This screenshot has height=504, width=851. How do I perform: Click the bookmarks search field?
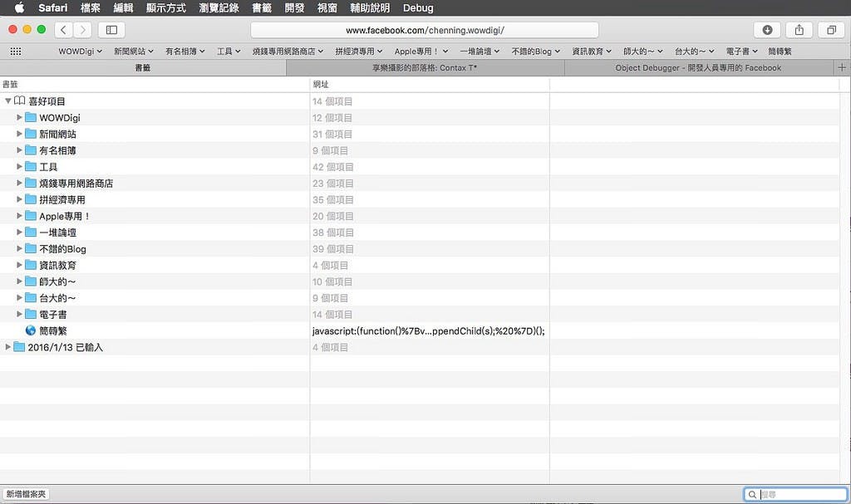(800, 494)
